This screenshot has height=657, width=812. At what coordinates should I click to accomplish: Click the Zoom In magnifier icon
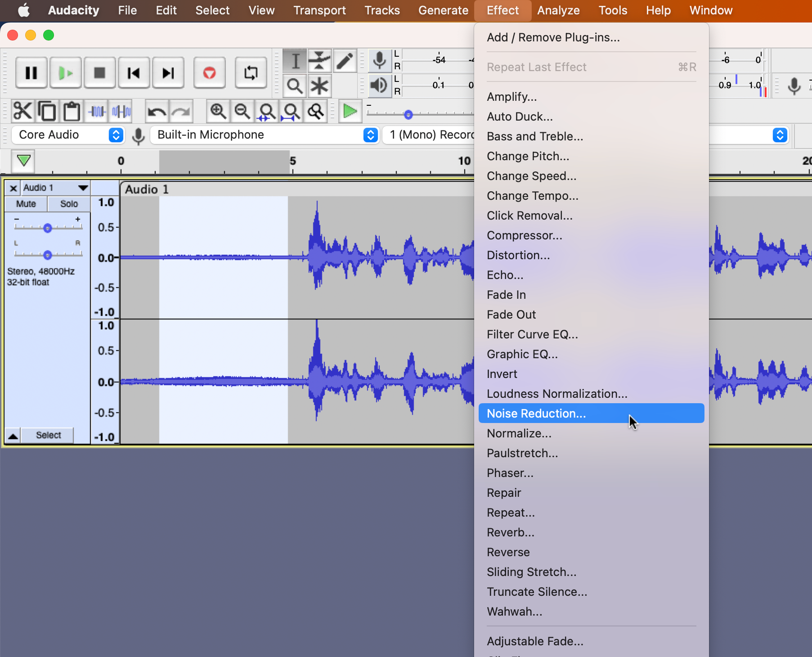pyautogui.click(x=218, y=112)
